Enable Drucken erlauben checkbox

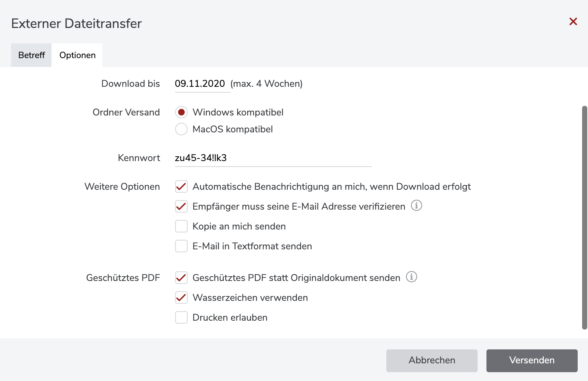click(181, 317)
